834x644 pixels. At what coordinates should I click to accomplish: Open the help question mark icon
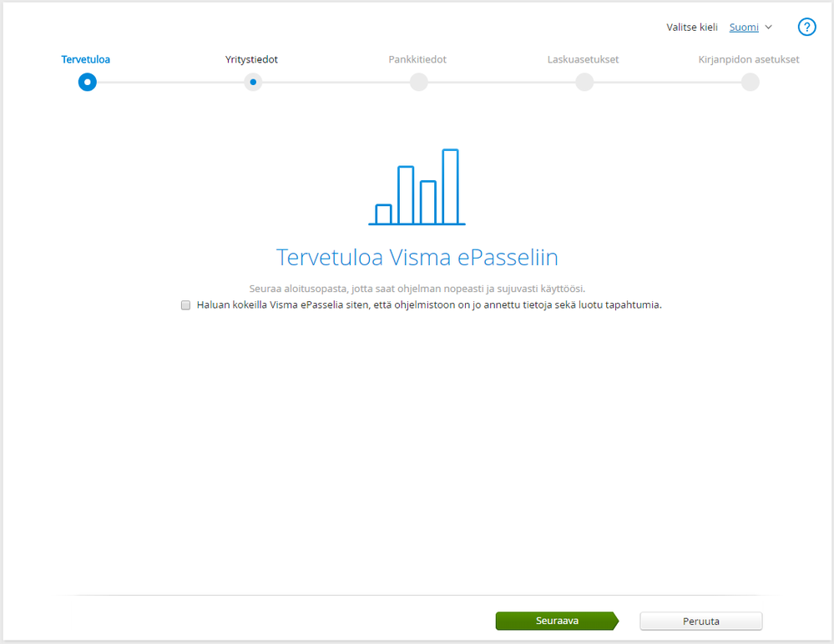click(x=806, y=27)
